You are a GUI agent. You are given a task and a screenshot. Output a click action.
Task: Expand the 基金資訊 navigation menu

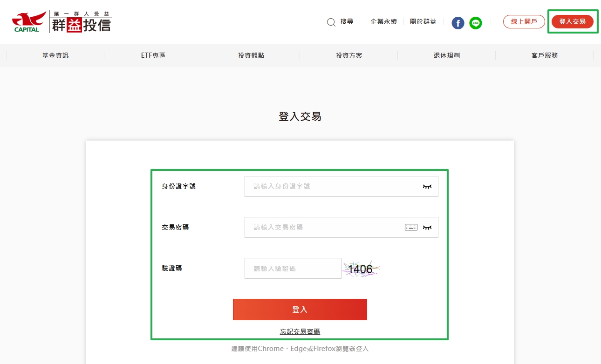click(x=55, y=55)
